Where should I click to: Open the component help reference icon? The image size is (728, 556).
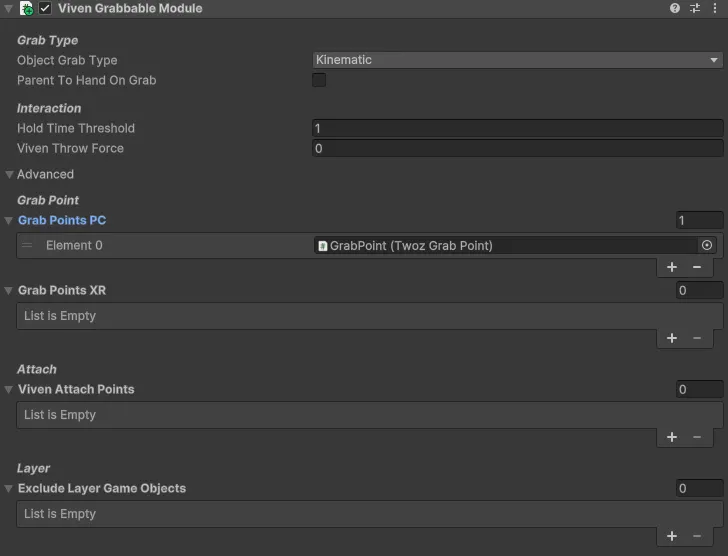(675, 8)
